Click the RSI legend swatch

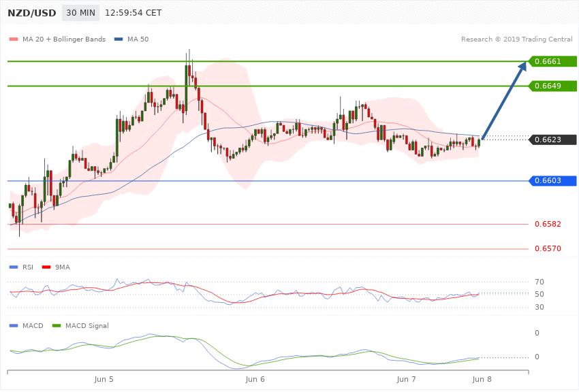(14, 267)
